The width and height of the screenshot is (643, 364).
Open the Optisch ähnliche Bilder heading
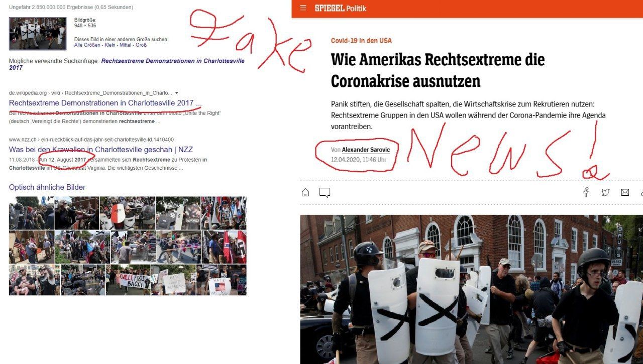pyautogui.click(x=47, y=187)
